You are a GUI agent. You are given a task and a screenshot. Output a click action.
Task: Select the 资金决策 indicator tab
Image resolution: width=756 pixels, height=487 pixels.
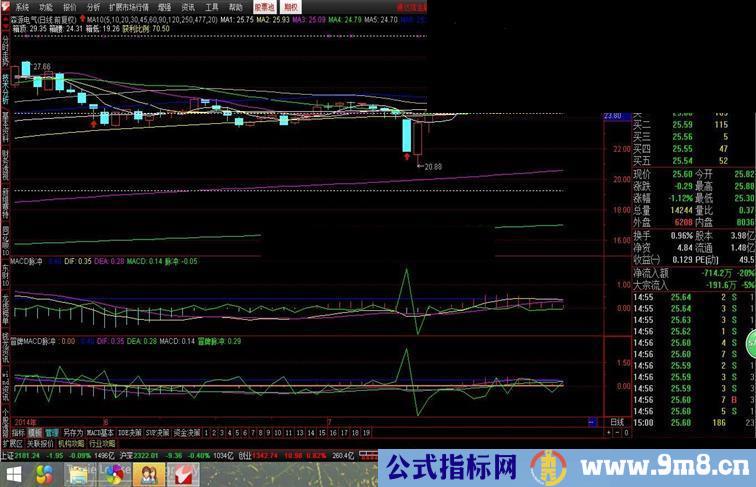point(187,433)
